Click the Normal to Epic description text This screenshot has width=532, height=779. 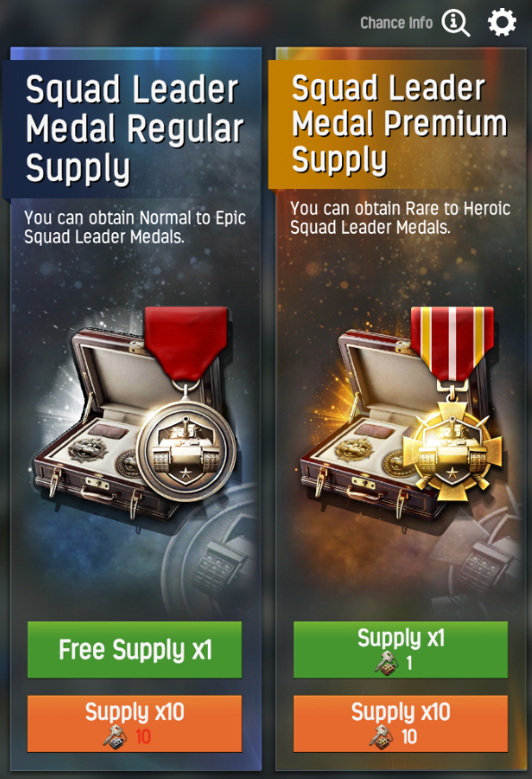(135, 227)
